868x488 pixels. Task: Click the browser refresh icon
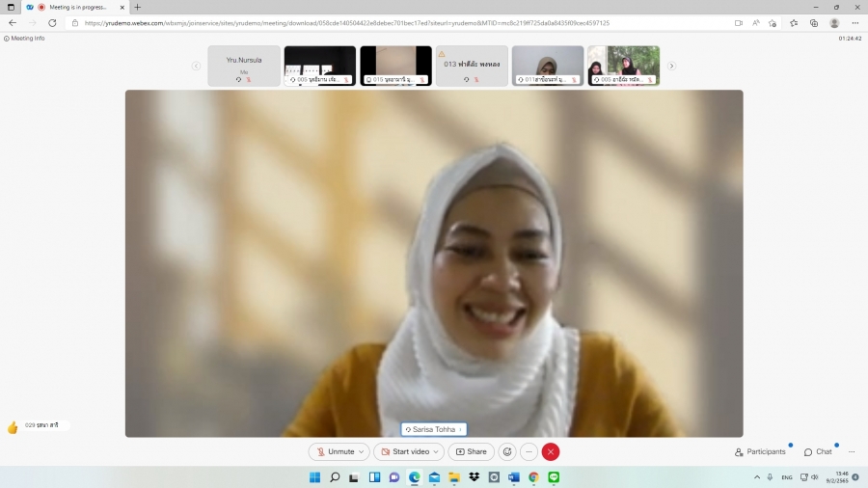click(52, 23)
